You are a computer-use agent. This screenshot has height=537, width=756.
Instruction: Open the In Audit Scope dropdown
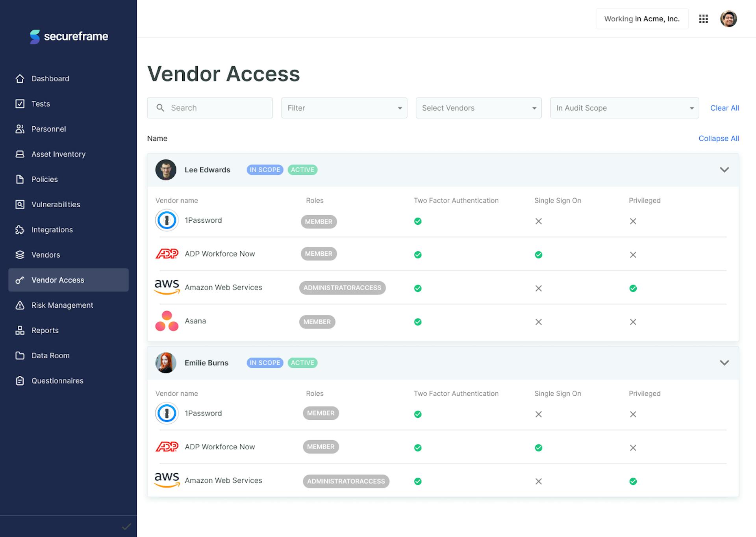click(624, 108)
